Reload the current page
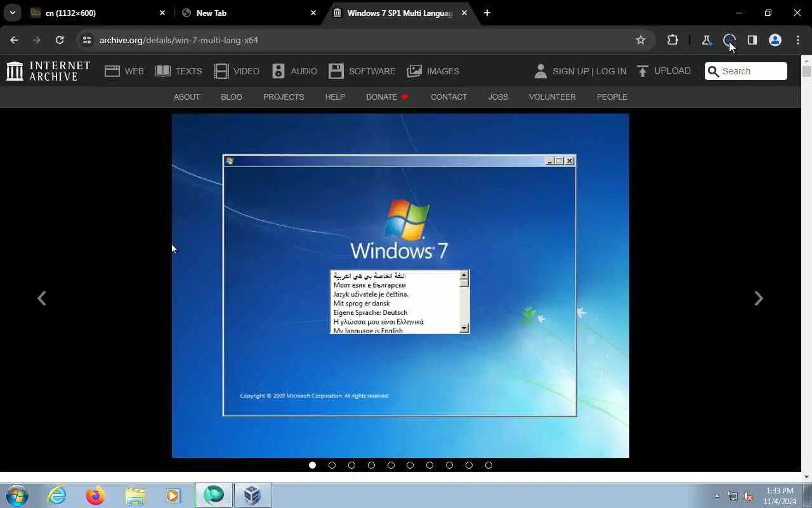The width and height of the screenshot is (812, 508). point(60,40)
